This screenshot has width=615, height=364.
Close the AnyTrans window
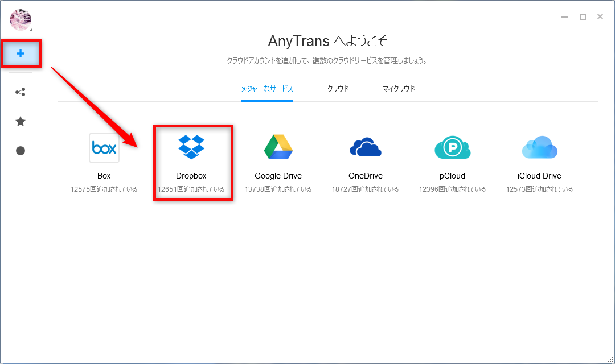point(600,16)
